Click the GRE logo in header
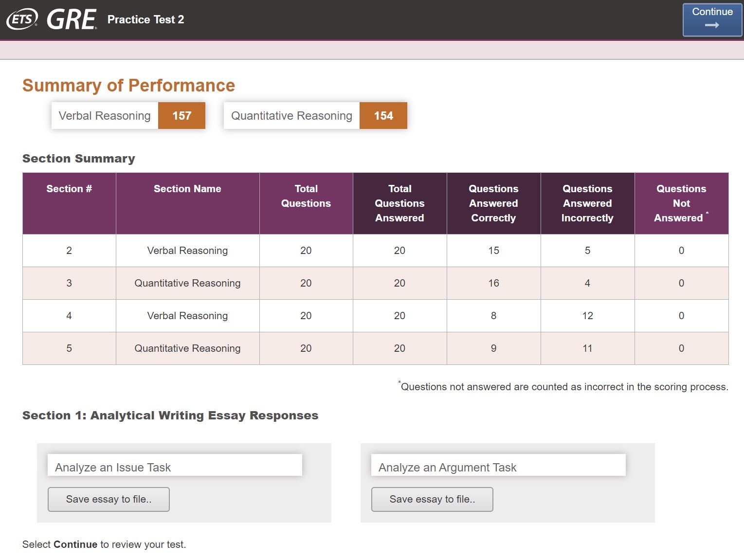744x560 pixels. click(72, 19)
